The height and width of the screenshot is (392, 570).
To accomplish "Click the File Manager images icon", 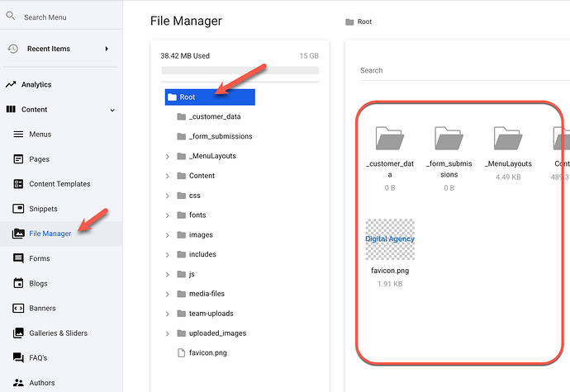I will 18,234.
